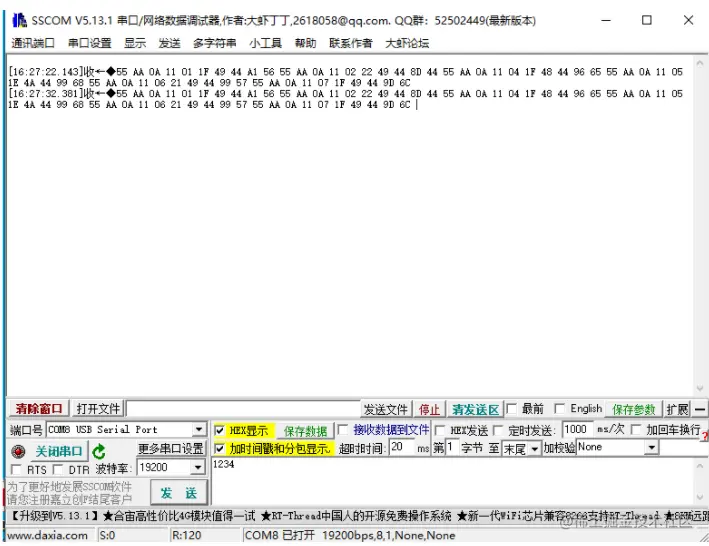Open the 发送 menu
This screenshot has width=709, height=546.
click(x=170, y=43)
